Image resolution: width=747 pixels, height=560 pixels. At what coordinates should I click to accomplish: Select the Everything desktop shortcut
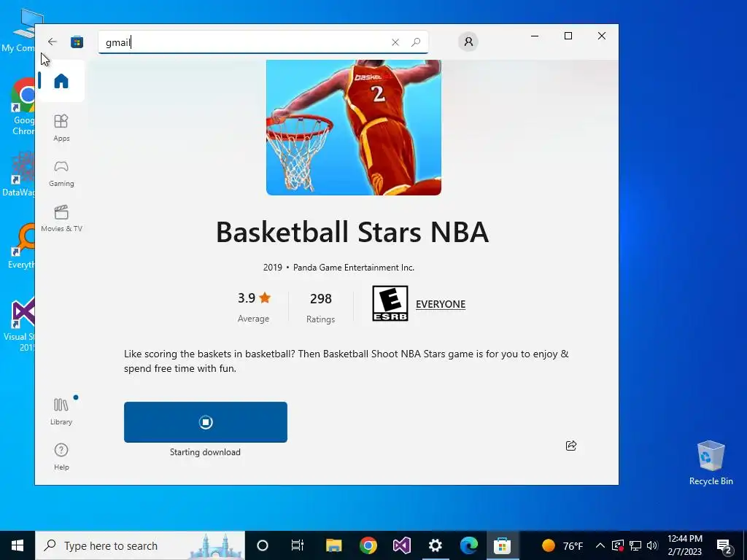point(21,246)
